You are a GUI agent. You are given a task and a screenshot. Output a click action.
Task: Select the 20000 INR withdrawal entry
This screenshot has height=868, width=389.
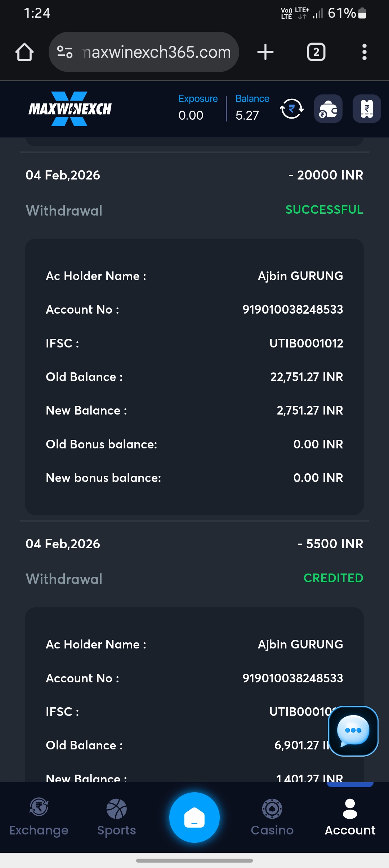click(194, 192)
